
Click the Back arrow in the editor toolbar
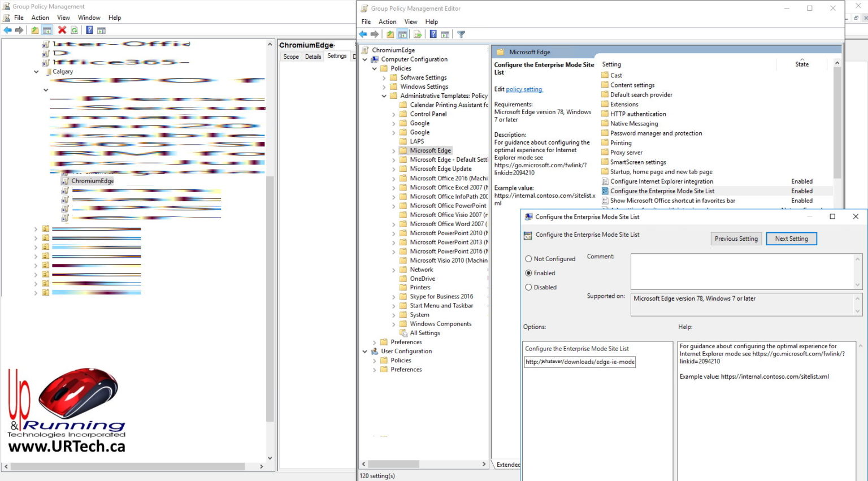click(363, 34)
